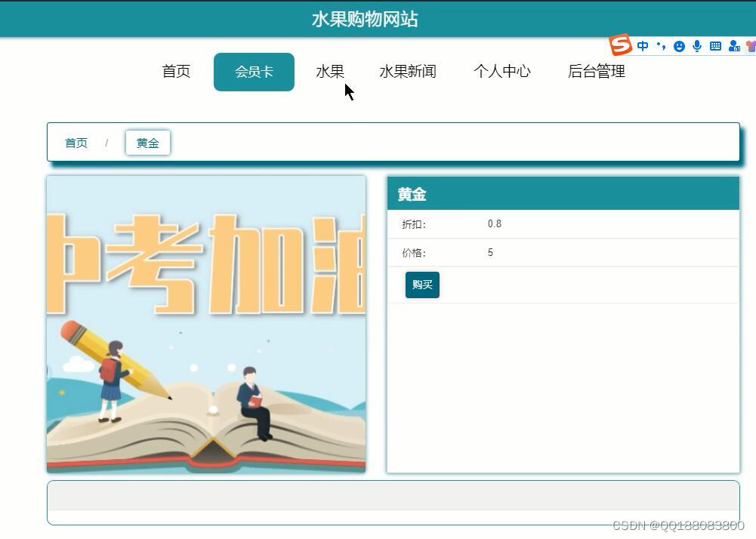This screenshot has width=756, height=539.
Task: Click the 折扣 value 0.8
Action: 494,223
